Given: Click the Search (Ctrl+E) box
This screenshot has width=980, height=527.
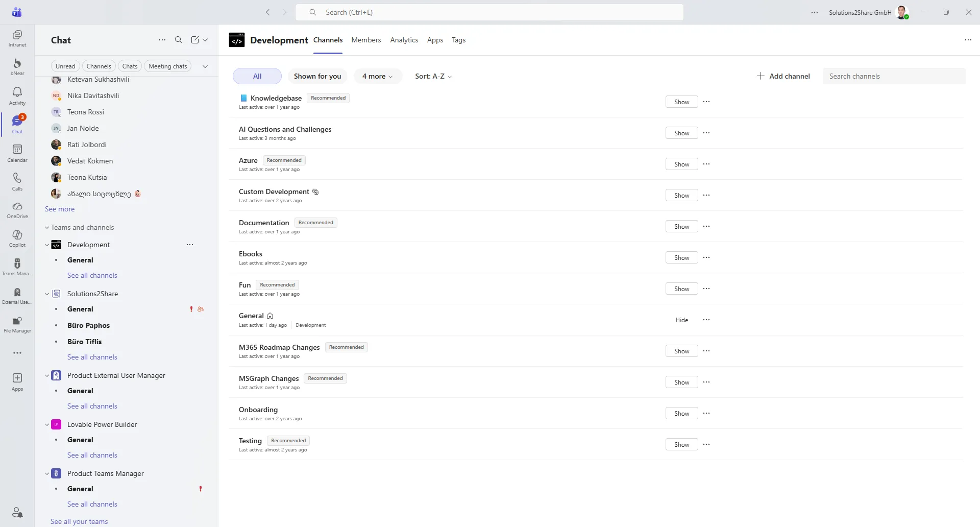Looking at the screenshot, I should [489, 12].
